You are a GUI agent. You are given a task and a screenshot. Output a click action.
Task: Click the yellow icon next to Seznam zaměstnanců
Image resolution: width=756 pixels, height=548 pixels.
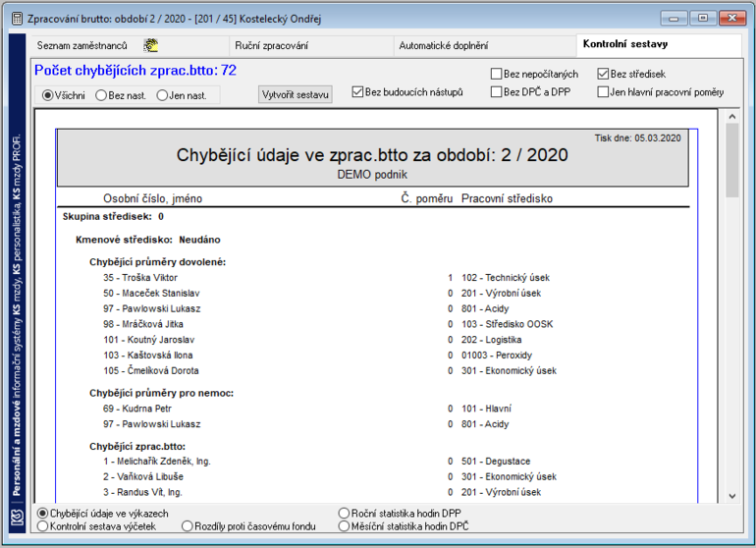pos(151,45)
